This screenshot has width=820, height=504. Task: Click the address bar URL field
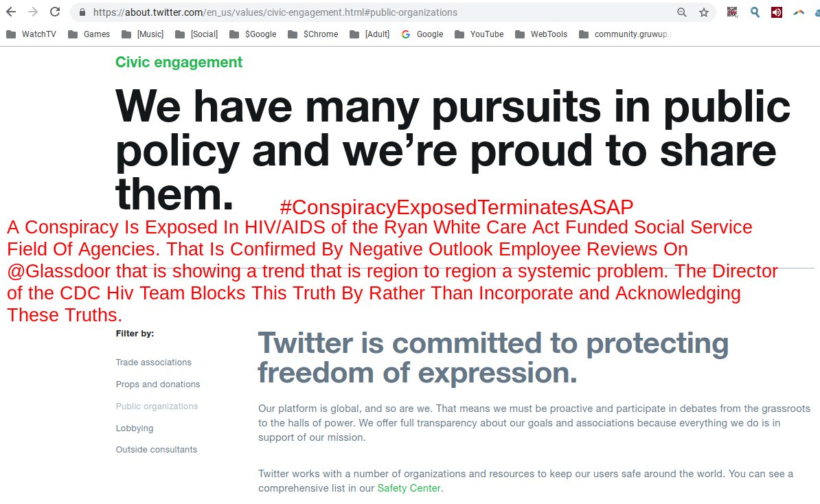click(x=376, y=12)
